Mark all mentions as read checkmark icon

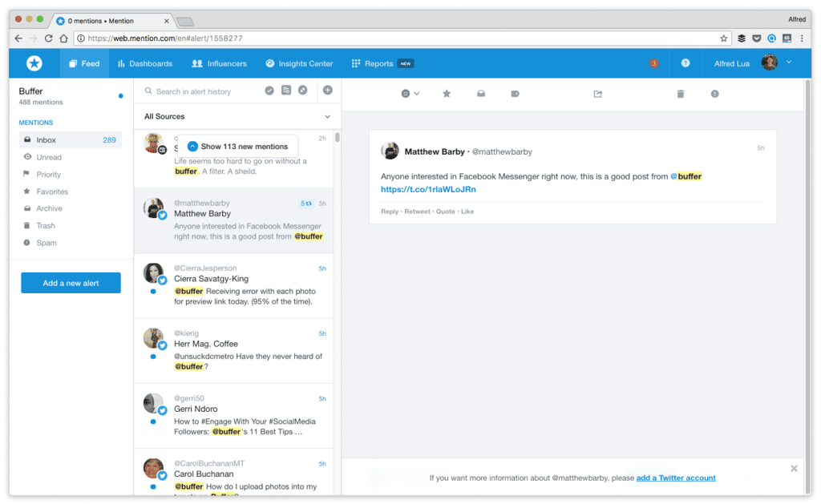[x=269, y=91]
